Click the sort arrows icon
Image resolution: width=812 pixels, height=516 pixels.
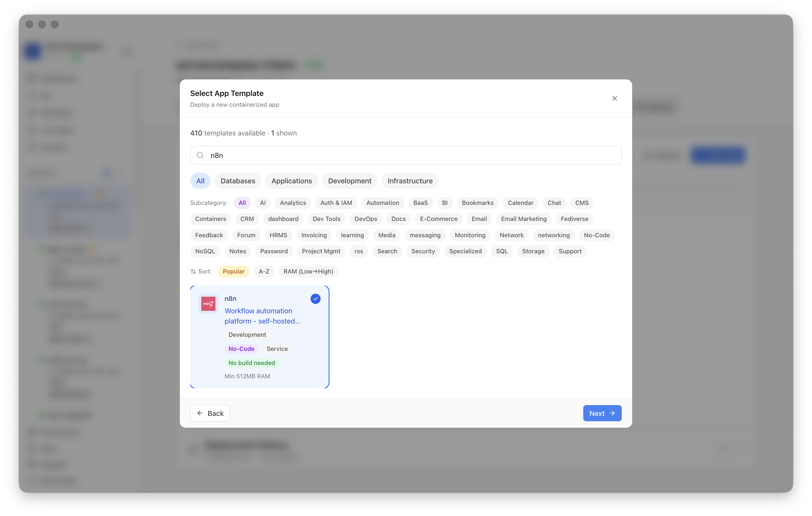193,272
